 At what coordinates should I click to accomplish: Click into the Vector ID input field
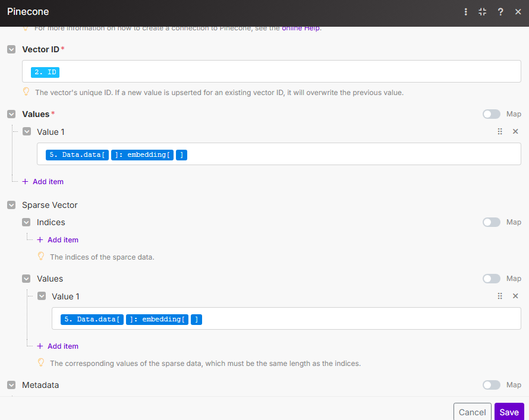[271, 71]
